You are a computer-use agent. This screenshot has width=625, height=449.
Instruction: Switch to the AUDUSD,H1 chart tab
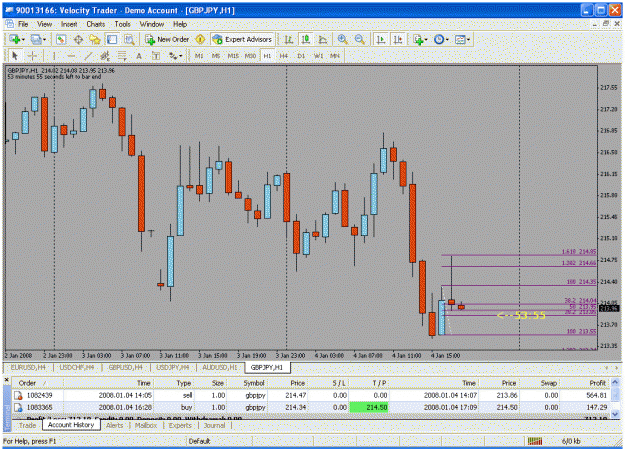(x=220, y=367)
